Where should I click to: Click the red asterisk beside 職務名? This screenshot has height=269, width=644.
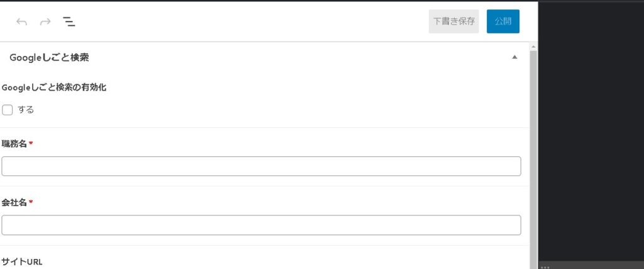tap(31, 143)
